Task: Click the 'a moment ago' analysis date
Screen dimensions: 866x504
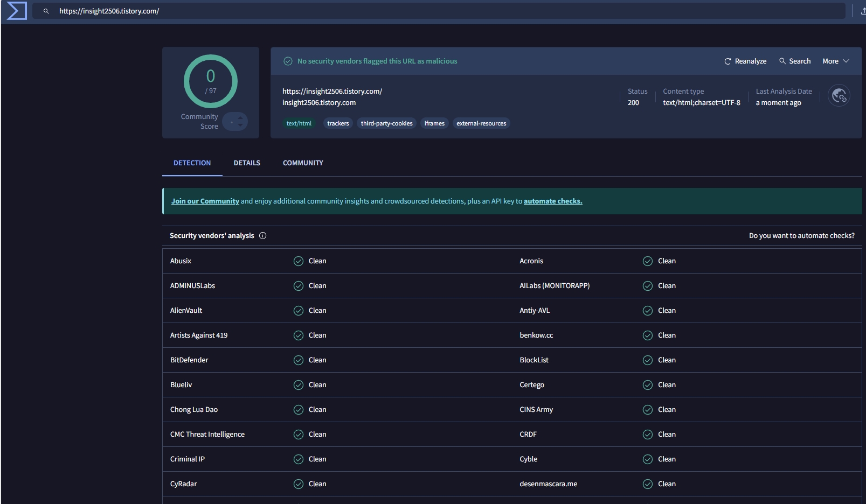Action: [778, 103]
